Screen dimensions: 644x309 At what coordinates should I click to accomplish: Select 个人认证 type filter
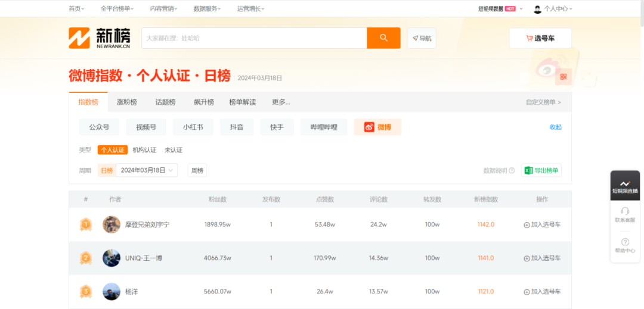[113, 150]
